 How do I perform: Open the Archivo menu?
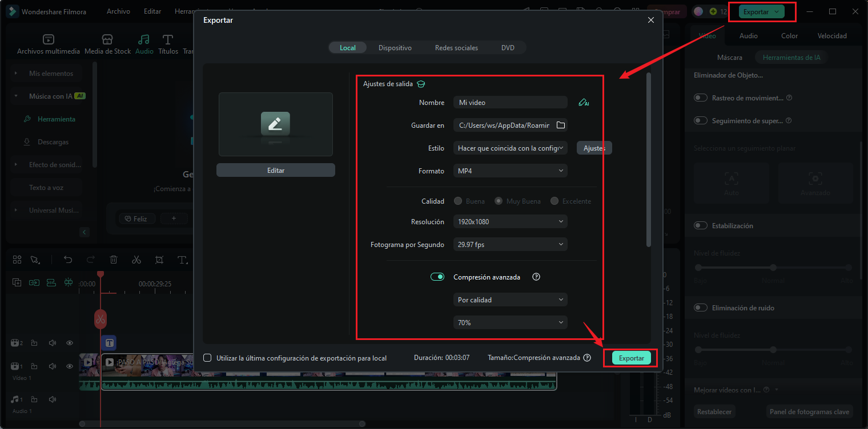coord(118,11)
